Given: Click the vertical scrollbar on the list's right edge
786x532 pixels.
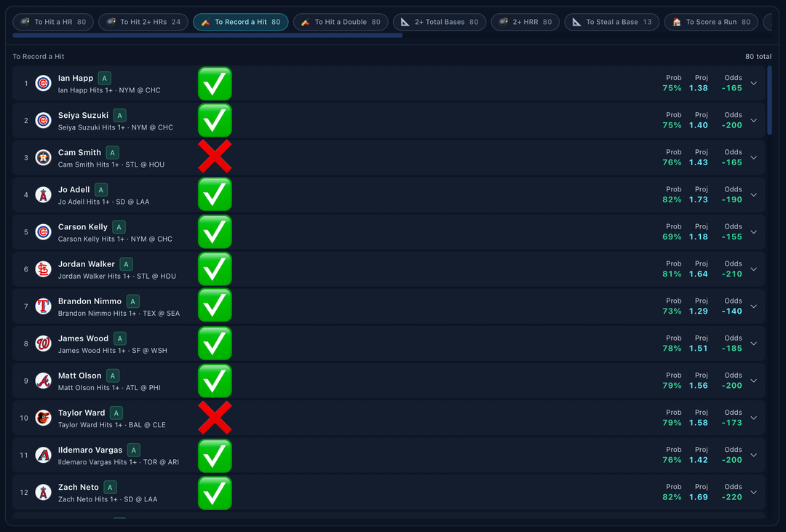Looking at the screenshot, I should pyautogui.click(x=770, y=100).
